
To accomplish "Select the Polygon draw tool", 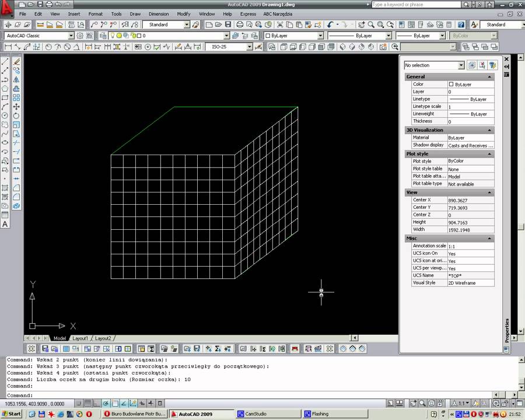I will point(5,89).
